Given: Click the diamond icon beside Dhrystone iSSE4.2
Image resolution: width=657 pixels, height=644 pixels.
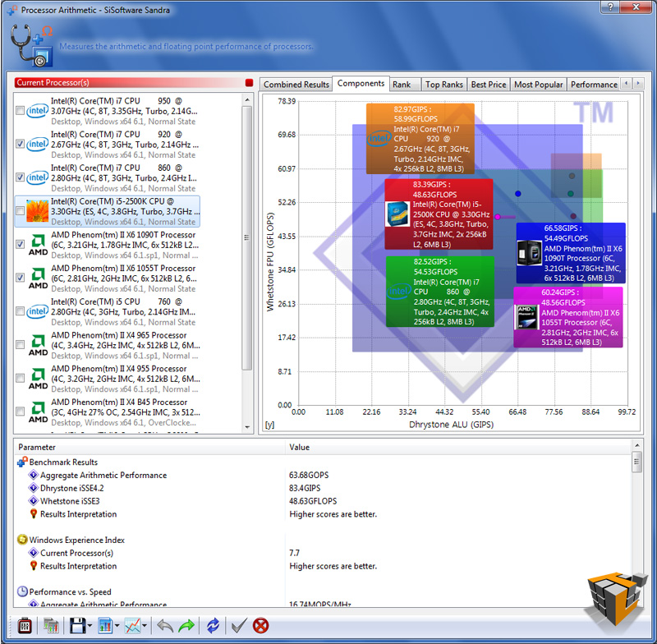Looking at the screenshot, I should pos(33,488).
